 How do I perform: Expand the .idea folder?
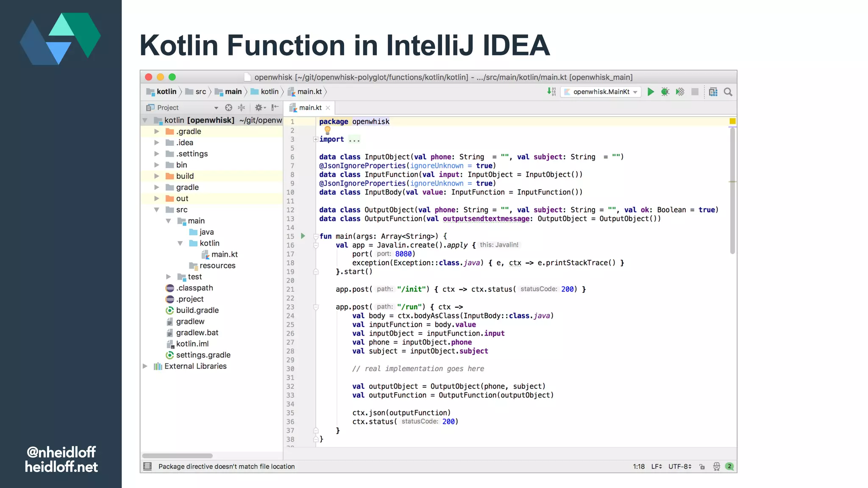(x=156, y=143)
